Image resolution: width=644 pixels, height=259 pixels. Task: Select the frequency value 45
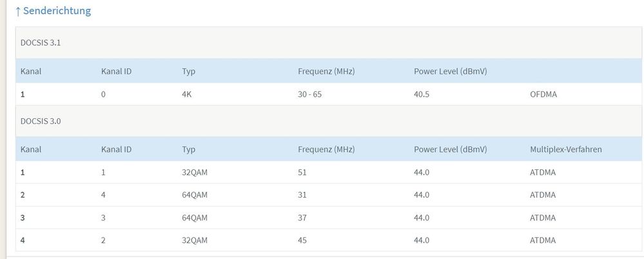tap(302, 240)
